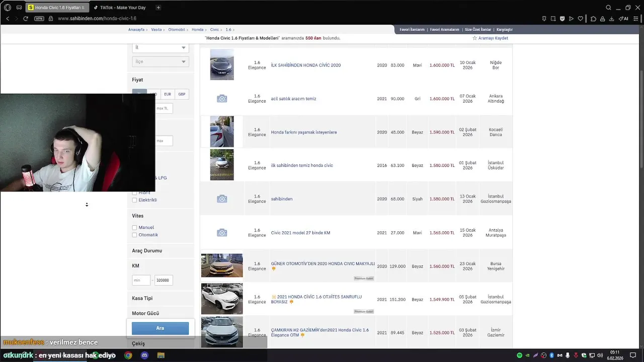Check the Hibrit fuel checkbox
Image resolution: width=644 pixels, height=362 pixels.
134,193
